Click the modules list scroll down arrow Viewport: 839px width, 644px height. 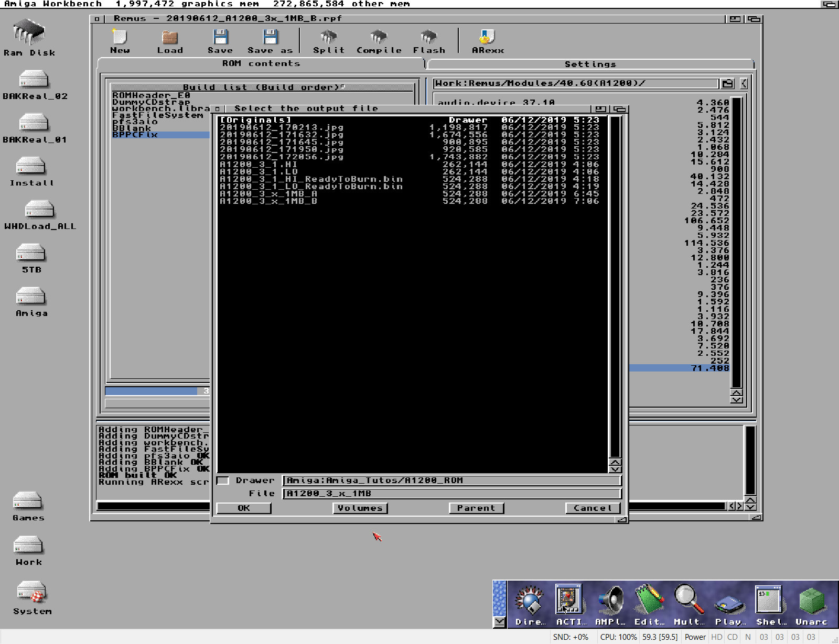coord(736,400)
